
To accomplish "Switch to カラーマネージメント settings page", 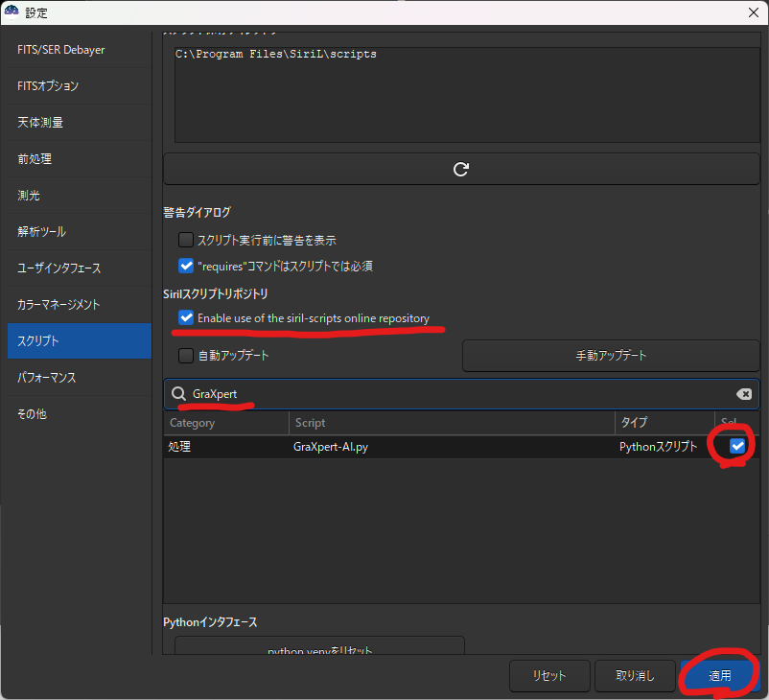I will pos(76,305).
